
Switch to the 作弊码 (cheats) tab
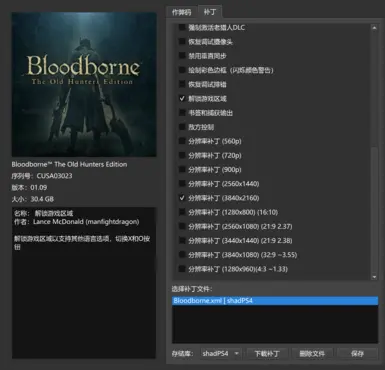(x=182, y=12)
